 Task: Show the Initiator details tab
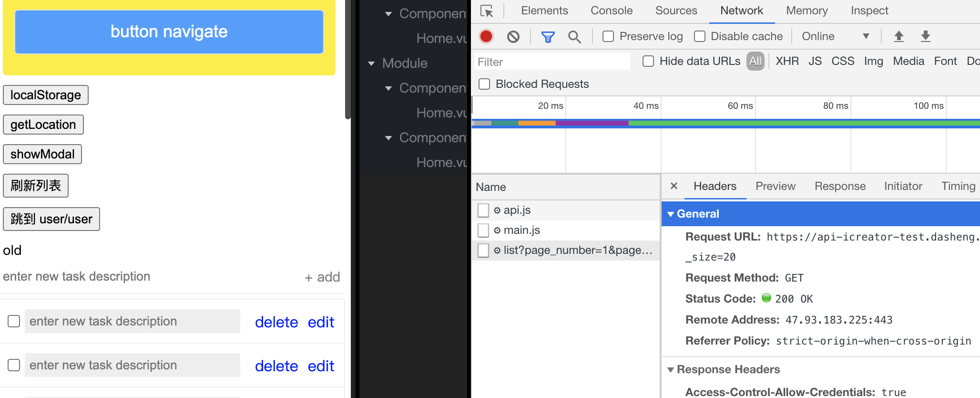903,186
